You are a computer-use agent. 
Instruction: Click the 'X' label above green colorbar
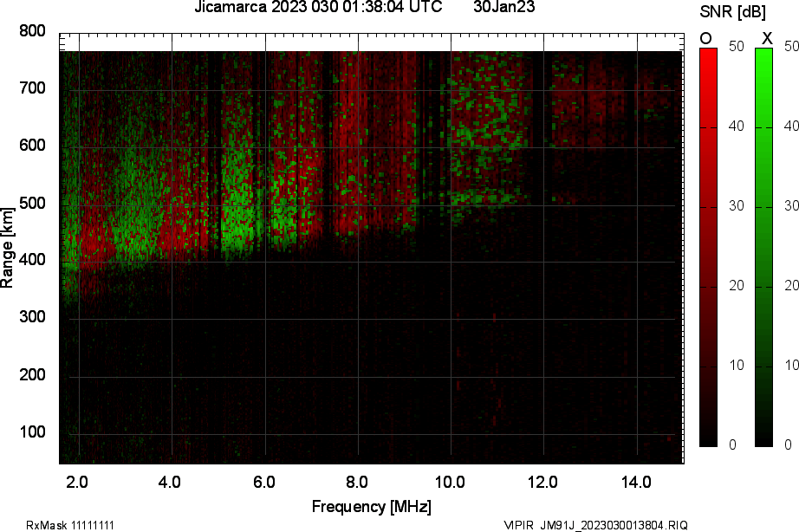766,38
